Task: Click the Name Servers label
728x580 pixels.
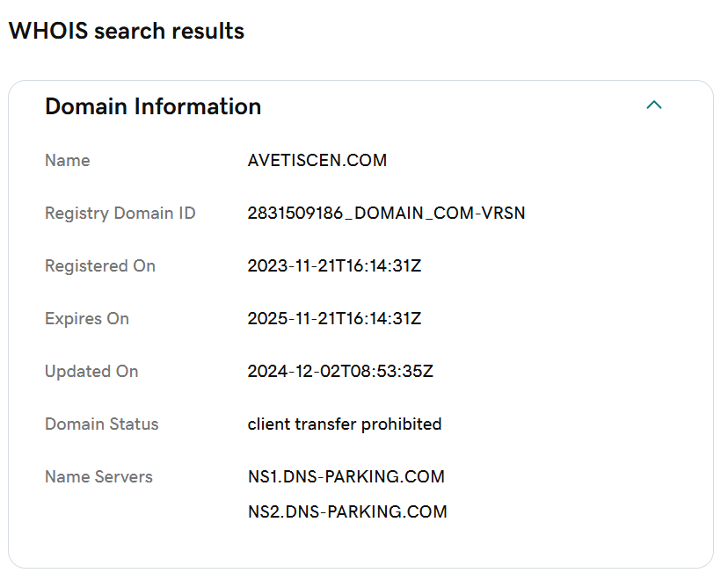Action: click(x=98, y=476)
